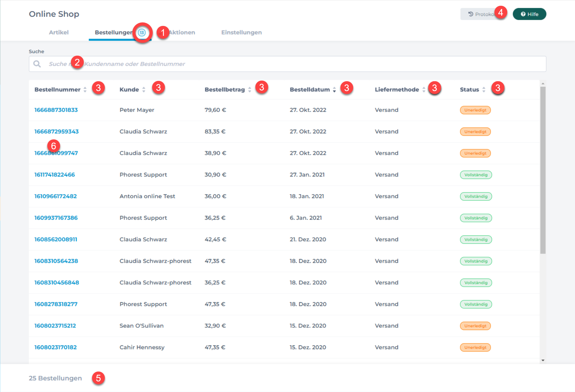Sort by Bestellnummer column arrows

click(85, 90)
